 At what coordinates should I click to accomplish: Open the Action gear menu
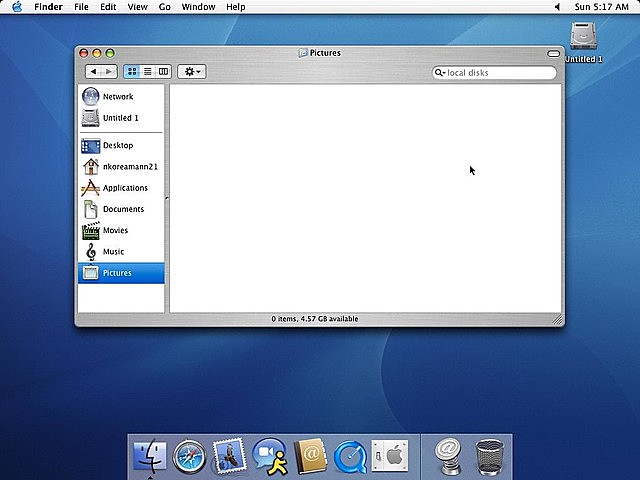192,72
